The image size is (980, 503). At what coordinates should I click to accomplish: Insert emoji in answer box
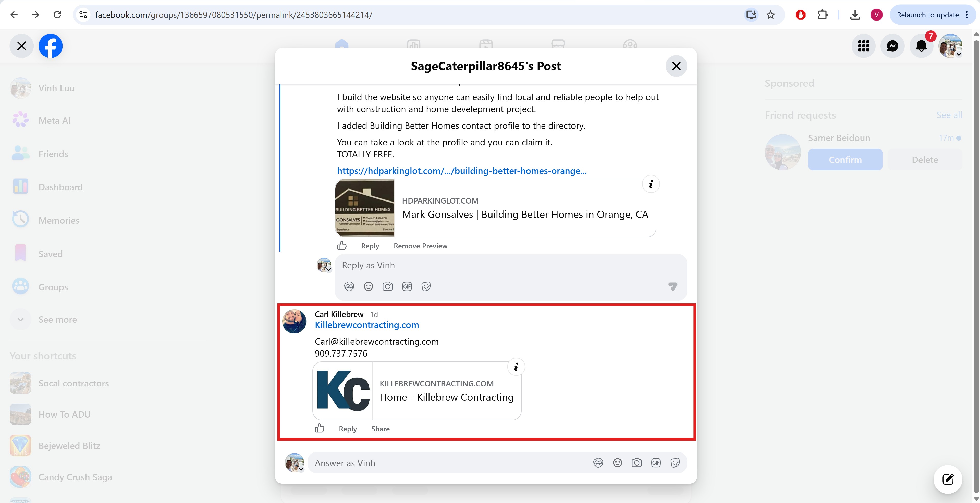pyautogui.click(x=617, y=463)
